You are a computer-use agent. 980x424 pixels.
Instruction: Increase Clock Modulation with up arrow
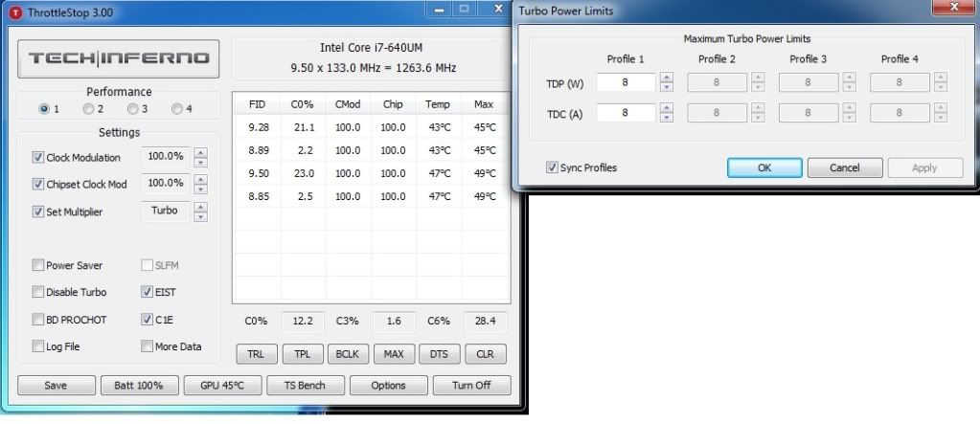[x=200, y=152]
